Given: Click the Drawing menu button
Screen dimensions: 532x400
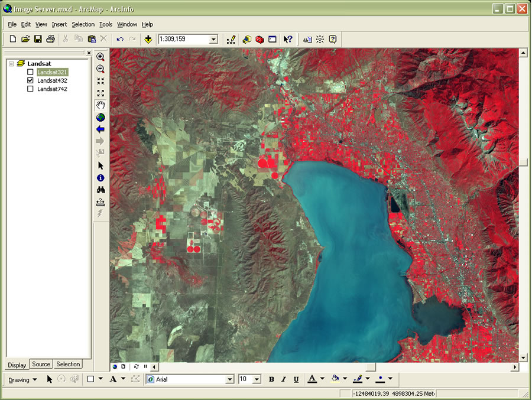Looking at the screenshot, I should (x=22, y=379).
